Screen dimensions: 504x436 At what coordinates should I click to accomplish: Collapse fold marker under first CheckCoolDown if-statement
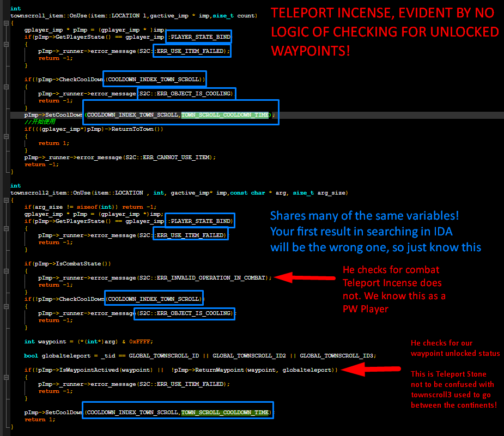tap(6, 87)
